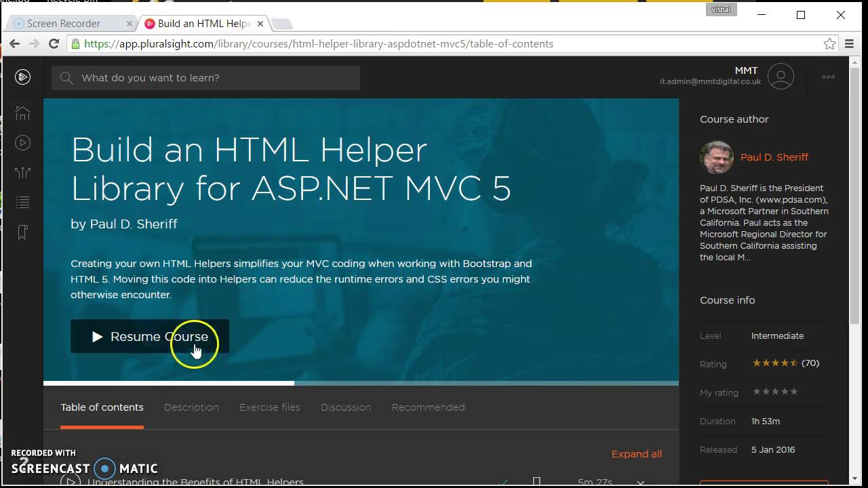Open the Chrome hamburger menu
868x488 pixels.
pos(849,43)
